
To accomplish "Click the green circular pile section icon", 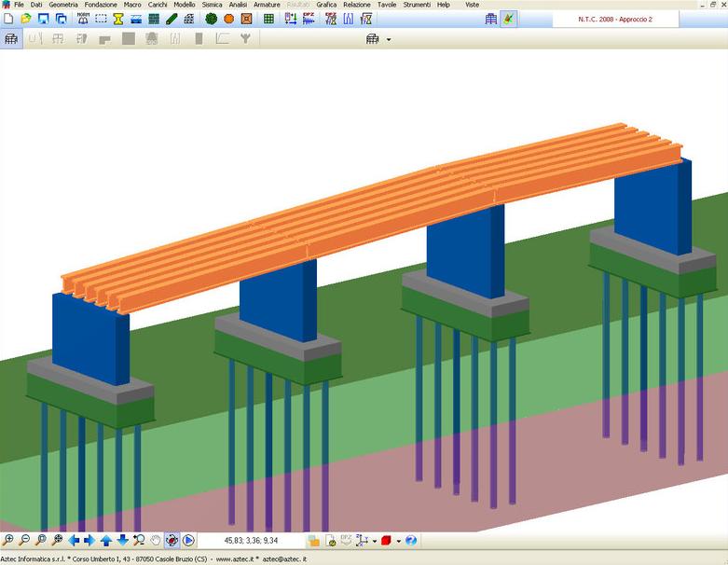I will click(x=212, y=19).
